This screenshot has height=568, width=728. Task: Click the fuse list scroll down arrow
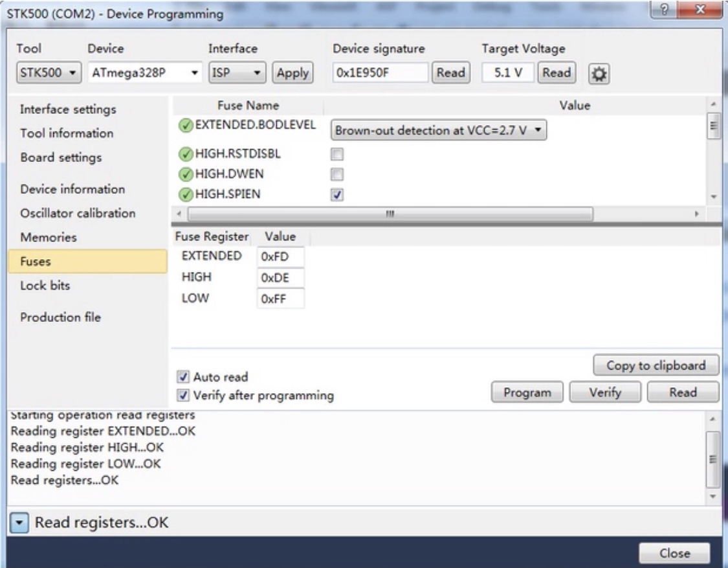[x=714, y=197]
